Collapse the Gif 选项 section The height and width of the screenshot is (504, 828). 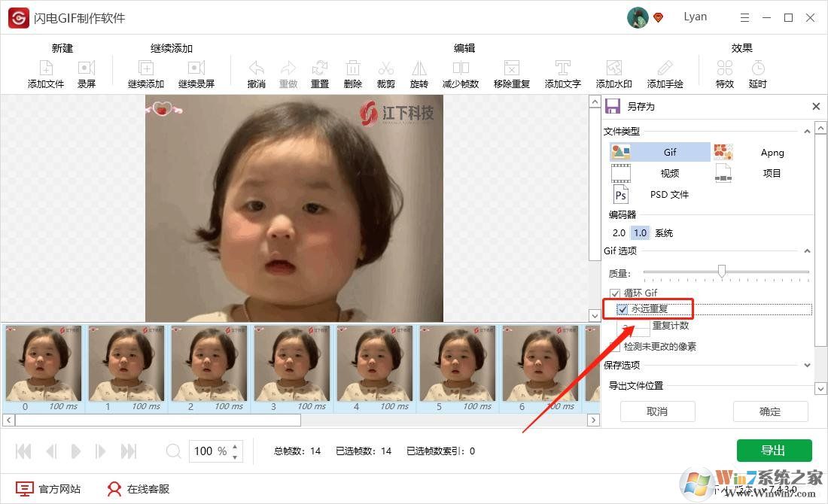805,250
